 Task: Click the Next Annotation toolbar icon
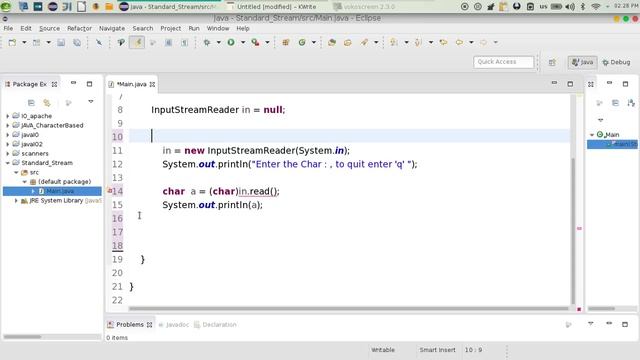(394, 42)
